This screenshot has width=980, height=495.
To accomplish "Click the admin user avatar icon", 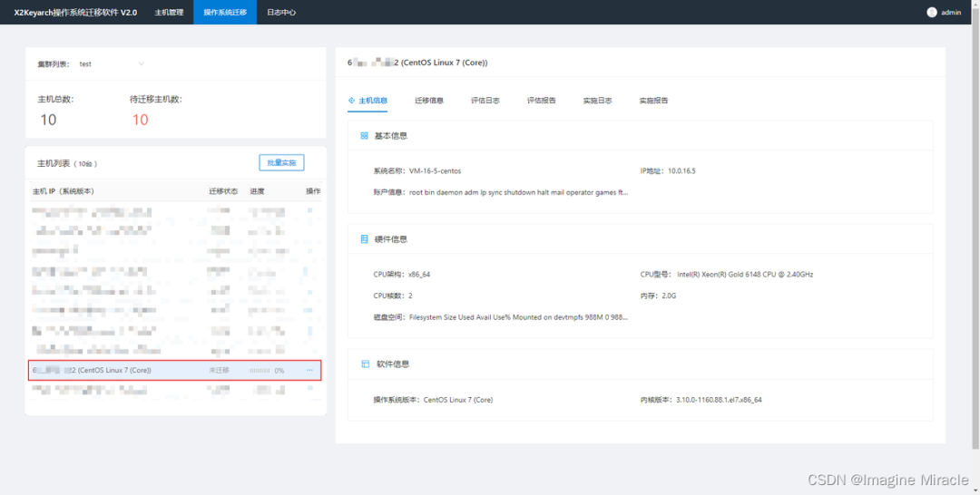I will point(931,13).
